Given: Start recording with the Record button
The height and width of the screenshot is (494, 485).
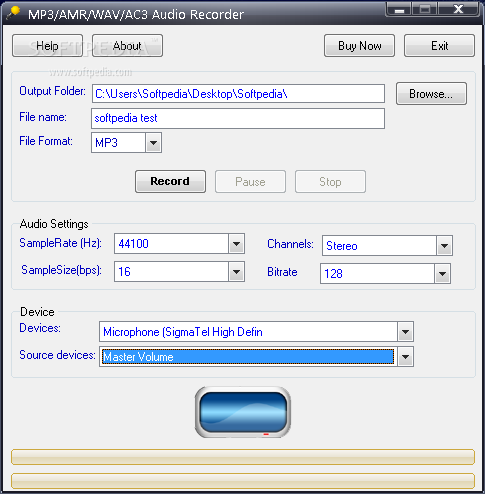Looking at the screenshot, I should coord(170,181).
